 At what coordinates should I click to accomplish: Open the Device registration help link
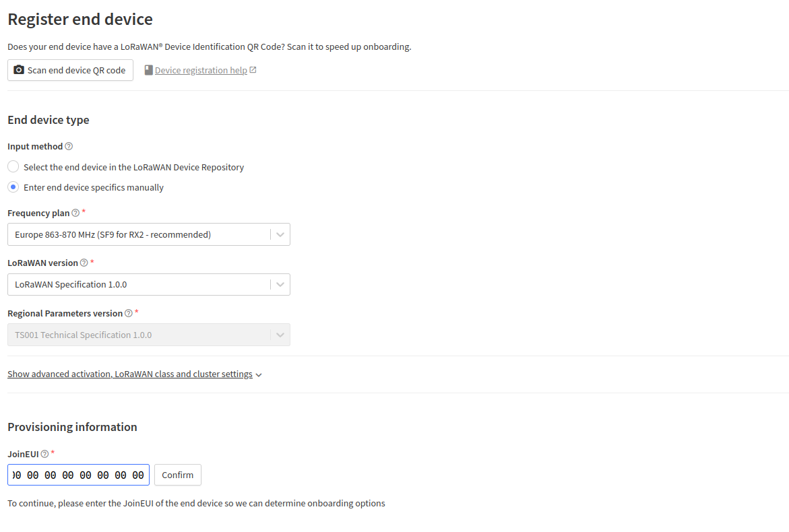[201, 71]
